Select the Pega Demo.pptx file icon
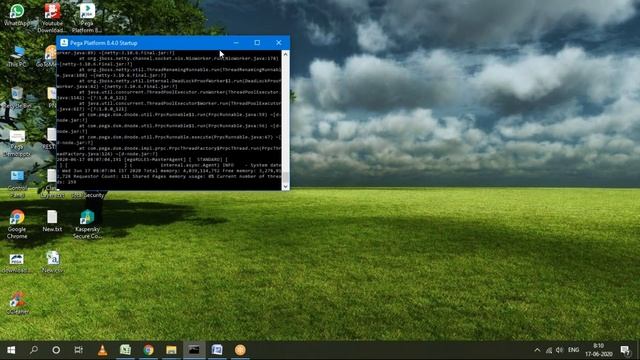640x360 pixels. (x=17, y=144)
